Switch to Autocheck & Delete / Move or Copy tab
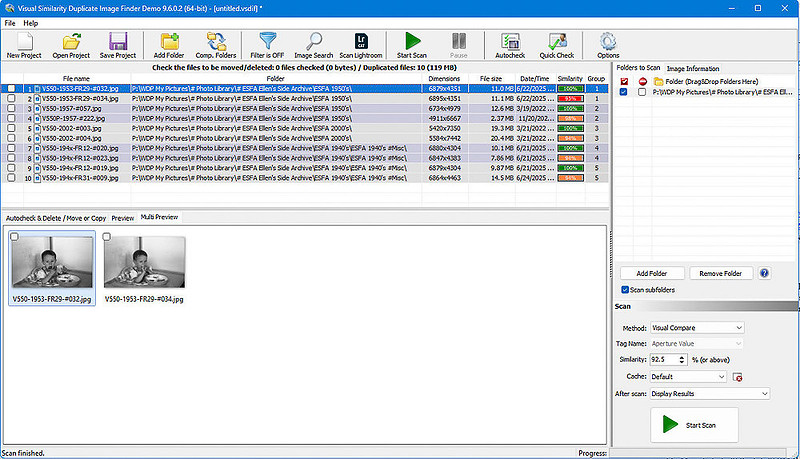Image resolution: width=800 pixels, height=459 pixels. click(x=56, y=218)
